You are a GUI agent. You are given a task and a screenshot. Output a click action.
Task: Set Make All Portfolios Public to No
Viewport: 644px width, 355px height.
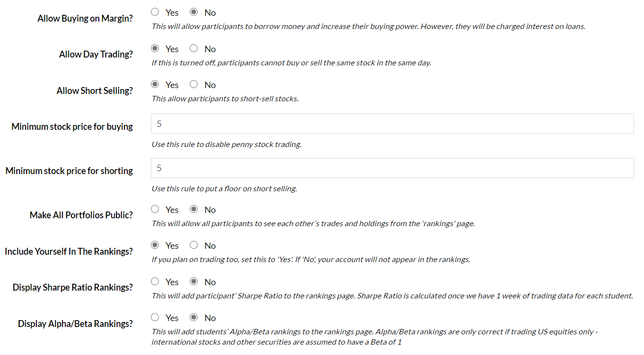pyautogui.click(x=194, y=209)
